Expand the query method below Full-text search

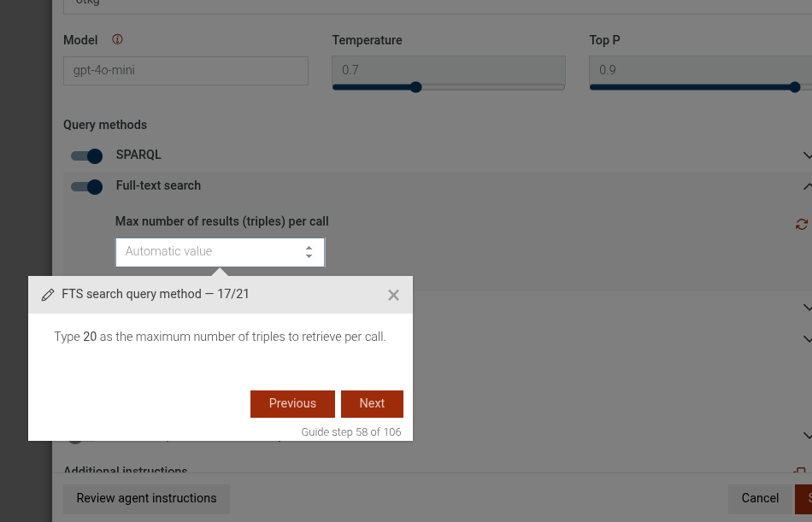807,308
